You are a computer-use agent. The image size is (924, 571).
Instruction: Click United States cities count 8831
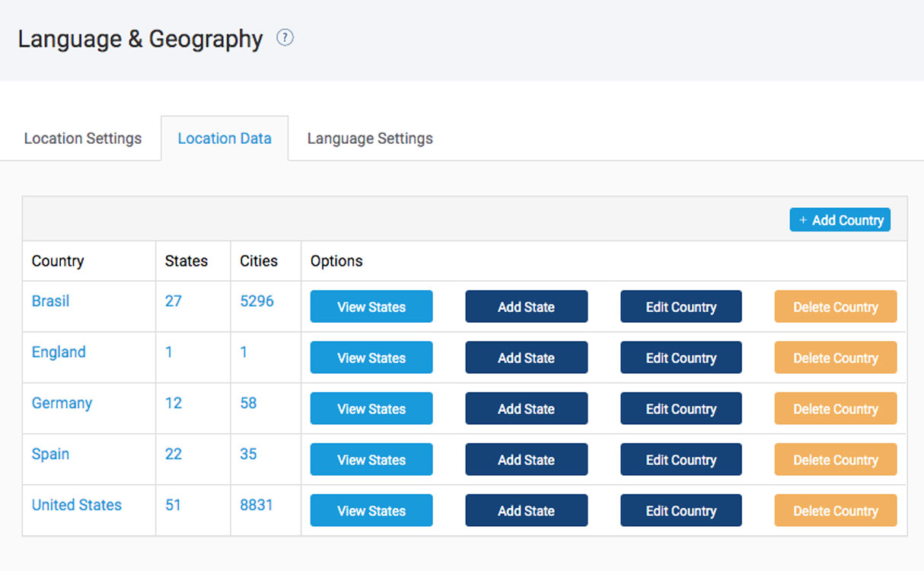pos(256,506)
